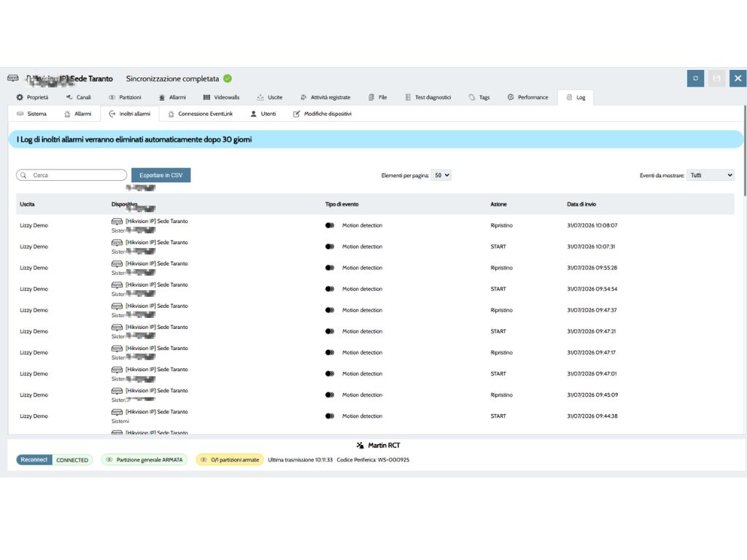
Task: Click the Tipo di evento column header
Action: 341,204
